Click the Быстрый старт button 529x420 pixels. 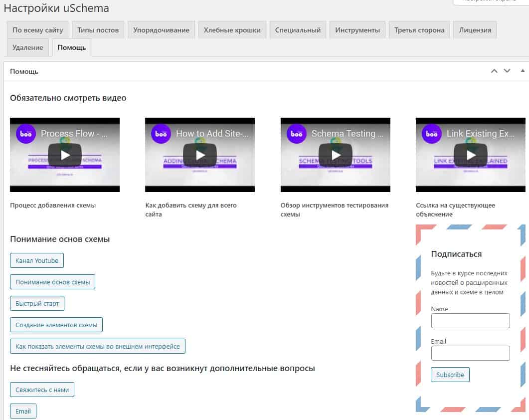pyautogui.click(x=37, y=303)
